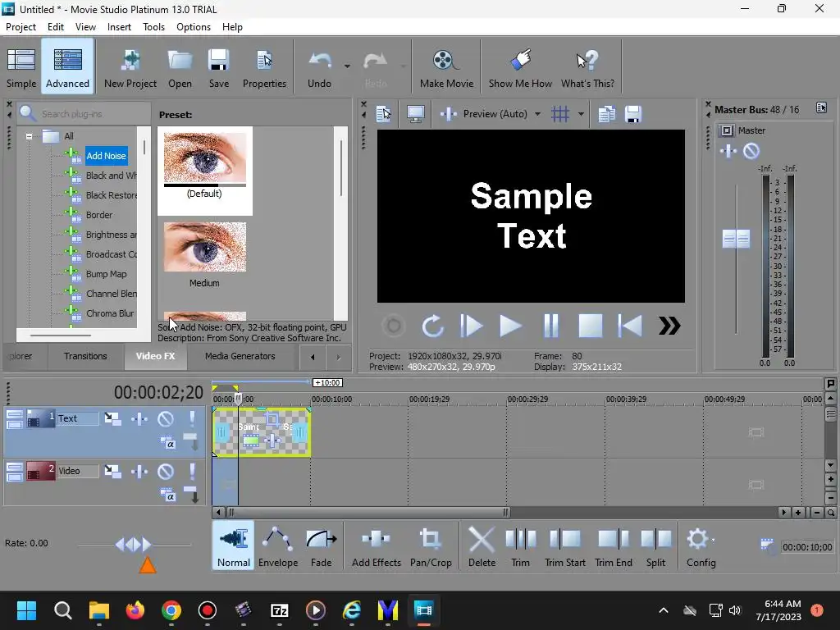Click the Search plug-ins field
Viewport: 840px width, 630px height.
85,114
